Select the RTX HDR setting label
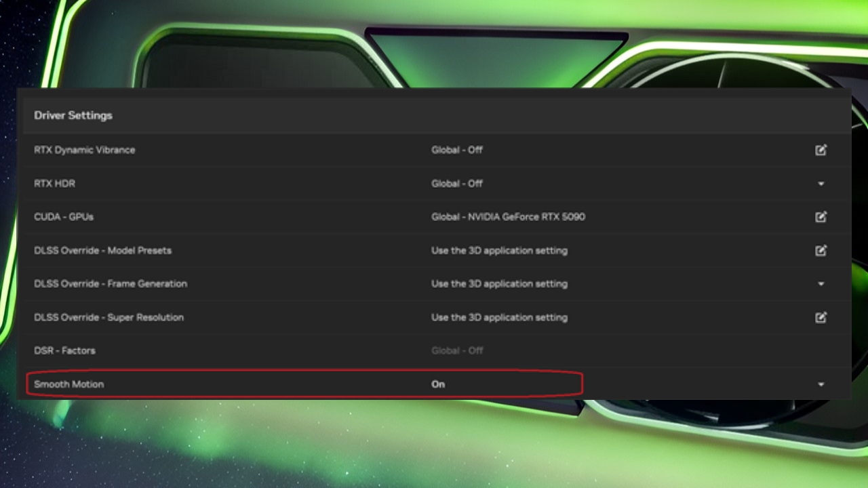Image resolution: width=868 pixels, height=488 pixels. pos(55,183)
